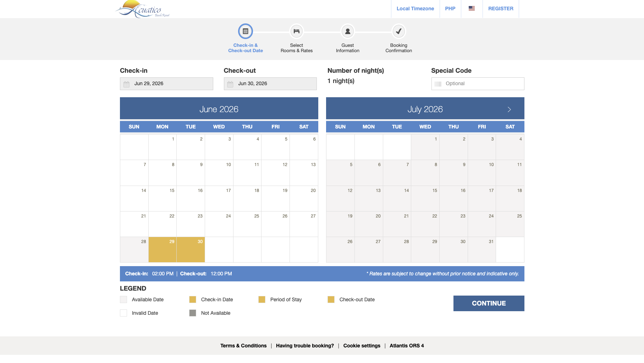The image size is (644, 363).
Task: Select July 31 in the calendar
Action: (482, 250)
